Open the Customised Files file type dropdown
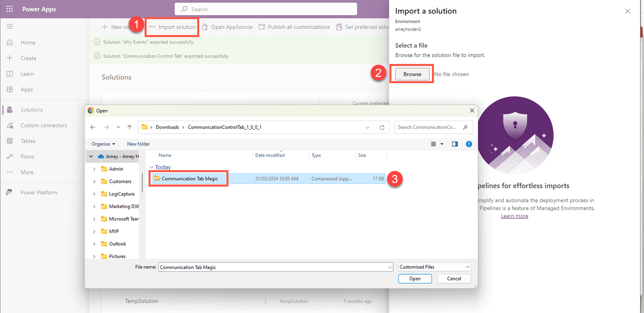The width and height of the screenshot is (644, 313). (434, 267)
